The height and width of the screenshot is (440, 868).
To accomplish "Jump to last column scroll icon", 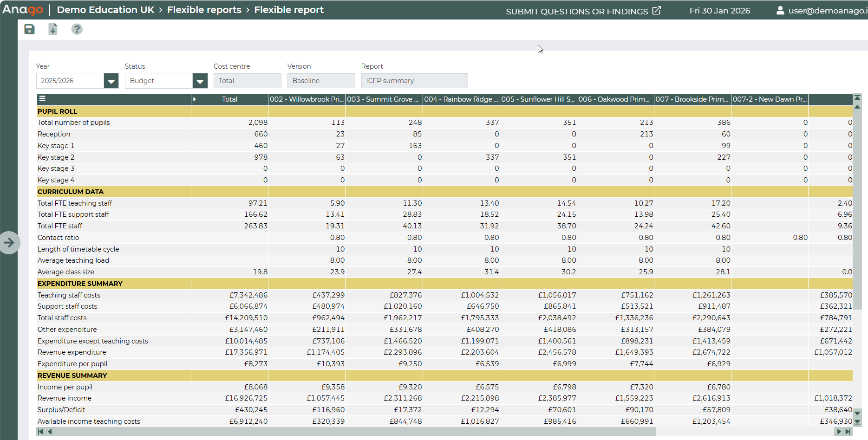I will (x=848, y=432).
